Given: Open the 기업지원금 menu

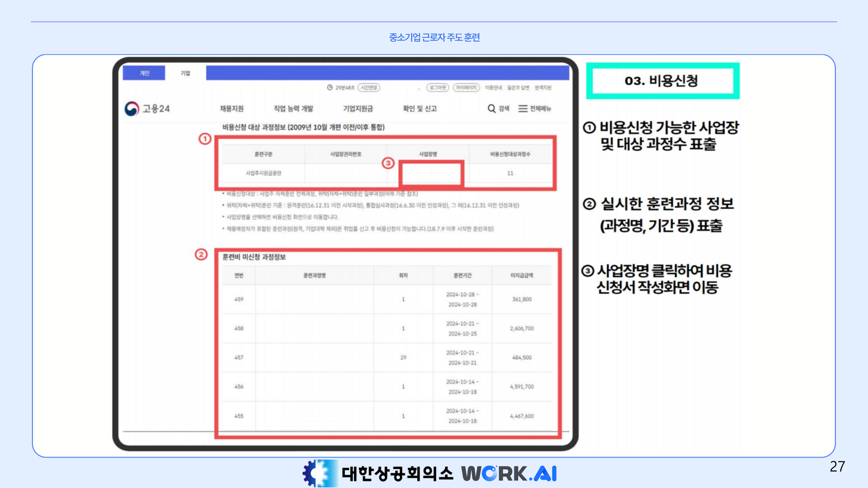Looking at the screenshot, I should 358,108.
